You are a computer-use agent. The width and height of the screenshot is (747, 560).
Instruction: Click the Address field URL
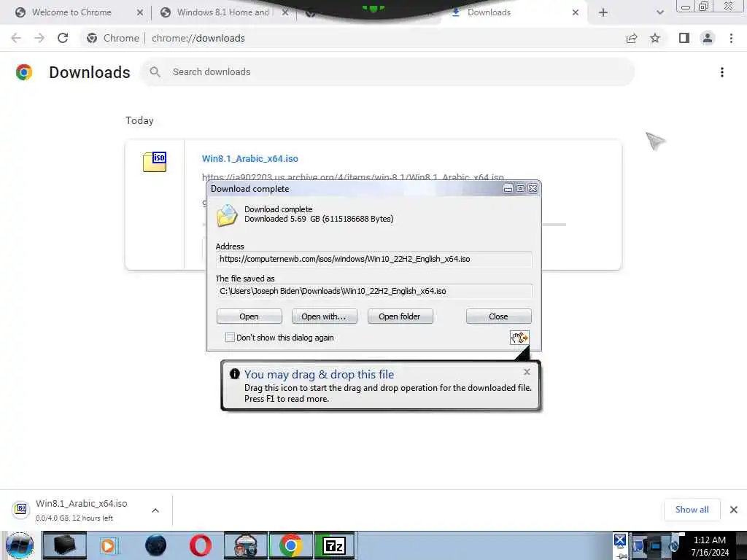click(x=373, y=259)
